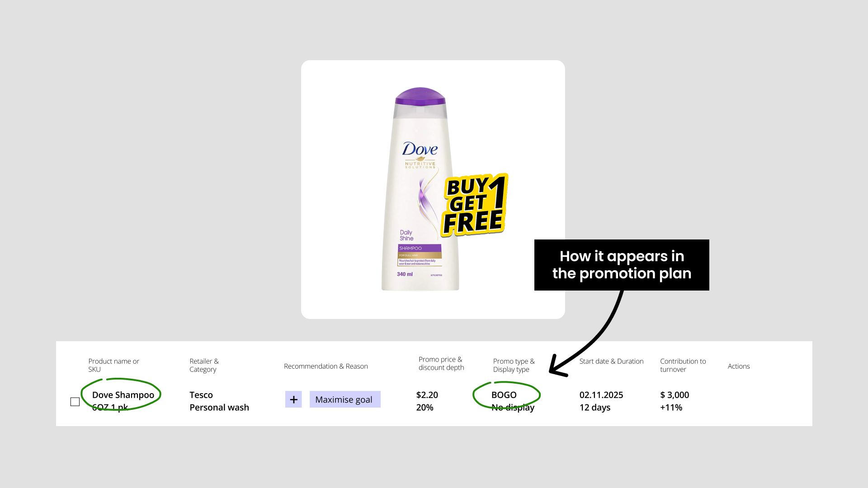
Task: Click the Promo type & Display type header
Action: point(514,365)
